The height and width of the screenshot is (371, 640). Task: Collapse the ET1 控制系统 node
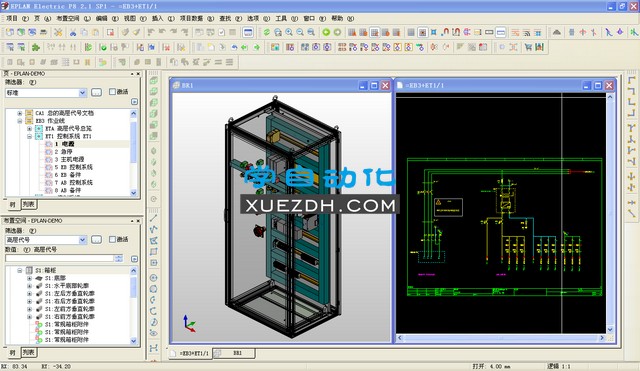pos(29,136)
